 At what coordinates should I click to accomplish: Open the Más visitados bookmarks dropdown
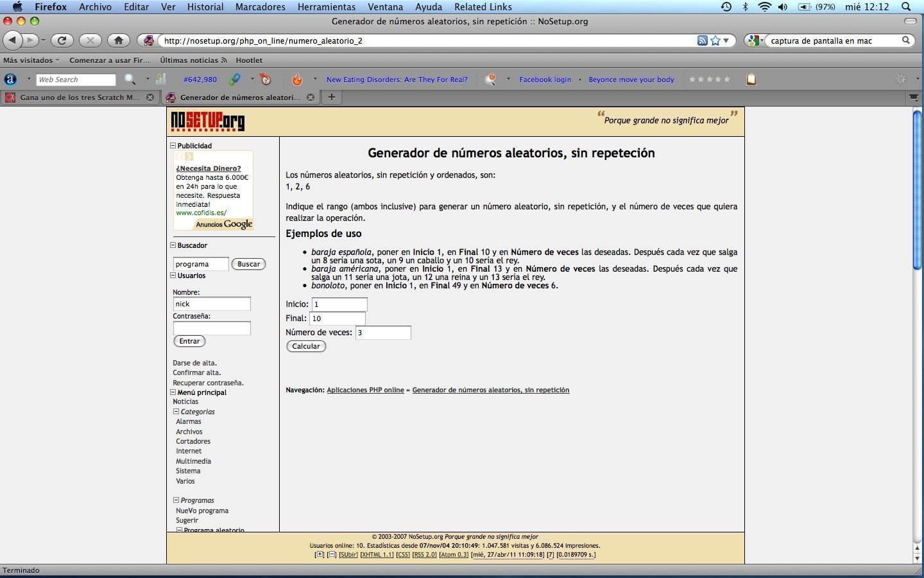[31, 60]
